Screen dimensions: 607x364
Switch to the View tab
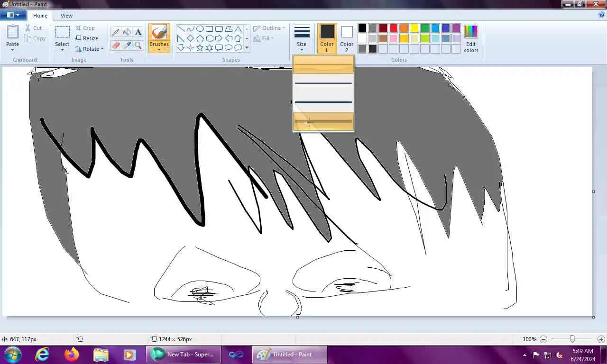[x=66, y=16]
